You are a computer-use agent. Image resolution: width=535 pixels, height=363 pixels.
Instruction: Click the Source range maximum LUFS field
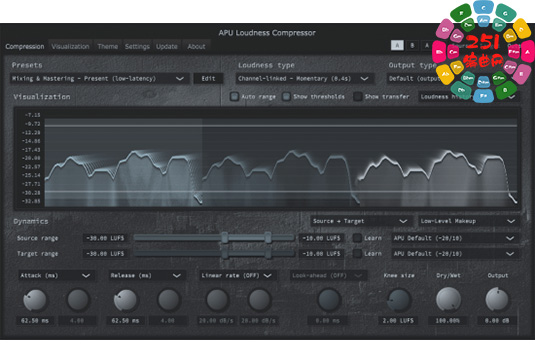tap(321, 238)
